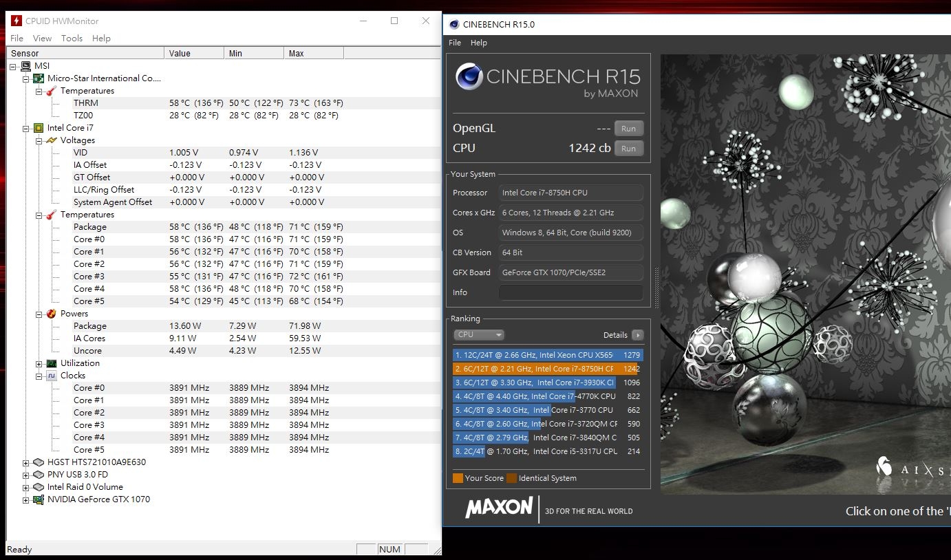Click the PNY USB 3.0 FD drive icon
The height and width of the screenshot is (560, 951).
click(x=39, y=475)
